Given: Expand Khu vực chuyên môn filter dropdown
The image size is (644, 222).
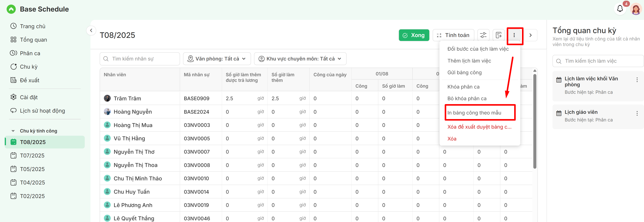Looking at the screenshot, I should (x=300, y=59).
